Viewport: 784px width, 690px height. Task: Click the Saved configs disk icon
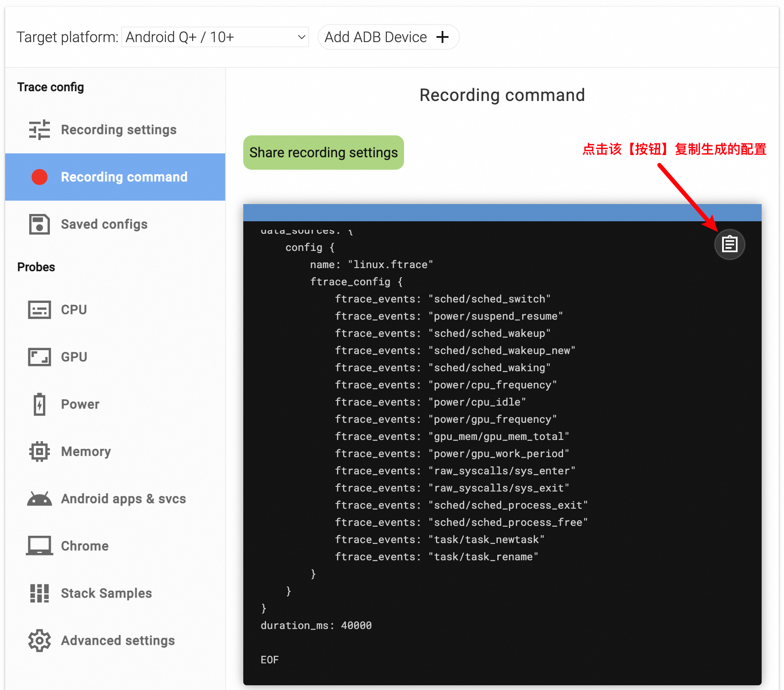40,224
